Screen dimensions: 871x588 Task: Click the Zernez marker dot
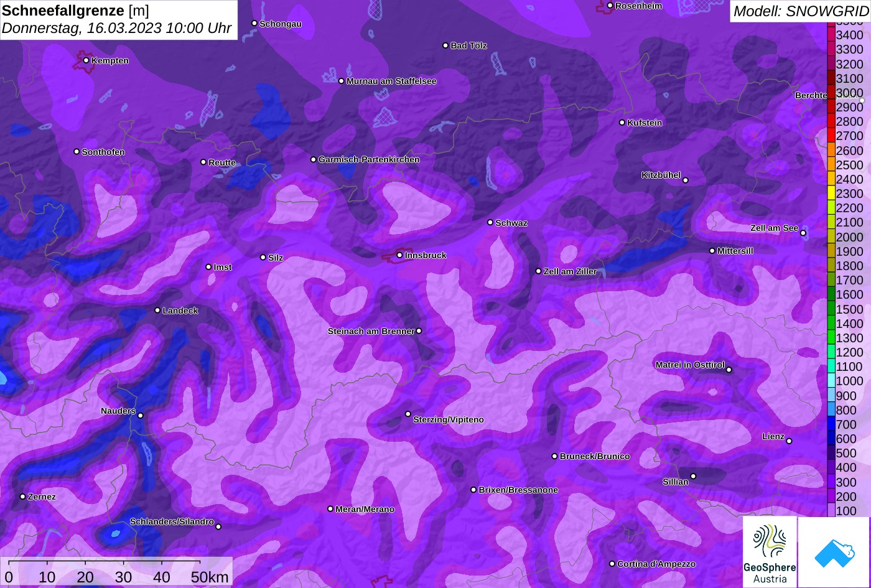[x=22, y=497]
